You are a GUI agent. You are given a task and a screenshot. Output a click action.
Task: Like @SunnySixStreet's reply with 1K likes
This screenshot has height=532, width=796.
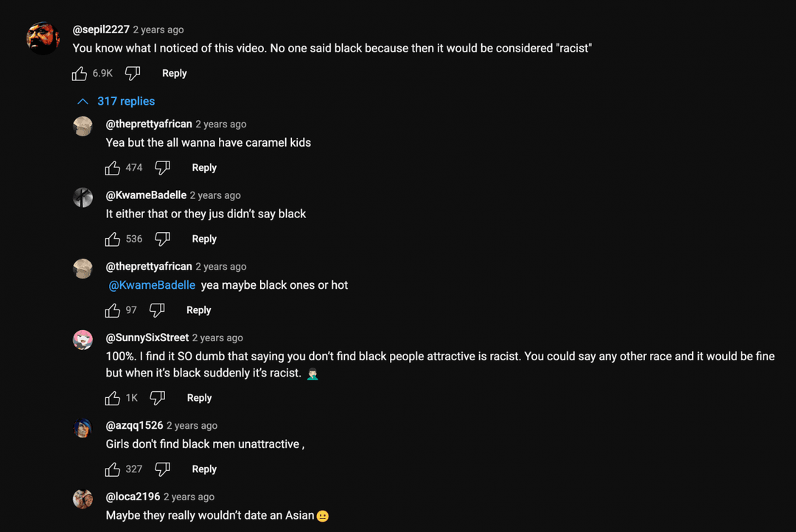(x=112, y=397)
